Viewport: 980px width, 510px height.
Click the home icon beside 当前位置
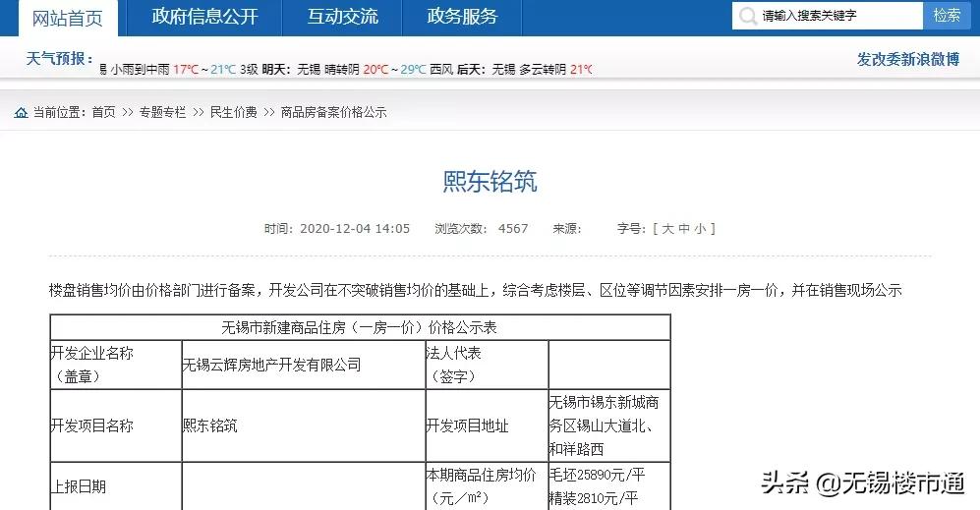[x=22, y=112]
